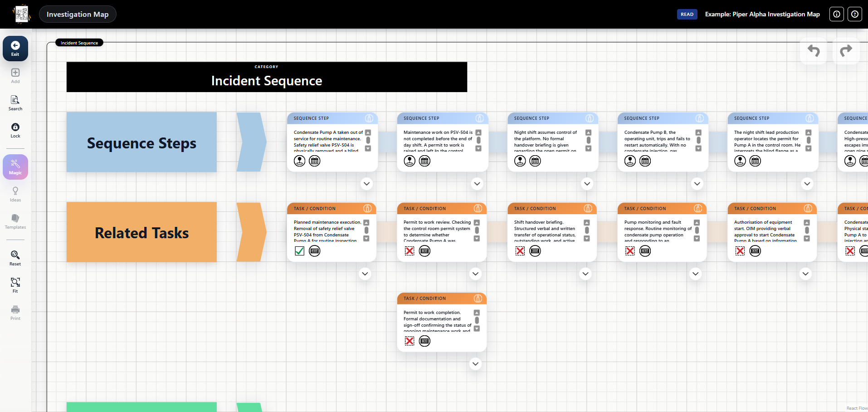Expand chevron below night shift lead operator step

[807, 184]
